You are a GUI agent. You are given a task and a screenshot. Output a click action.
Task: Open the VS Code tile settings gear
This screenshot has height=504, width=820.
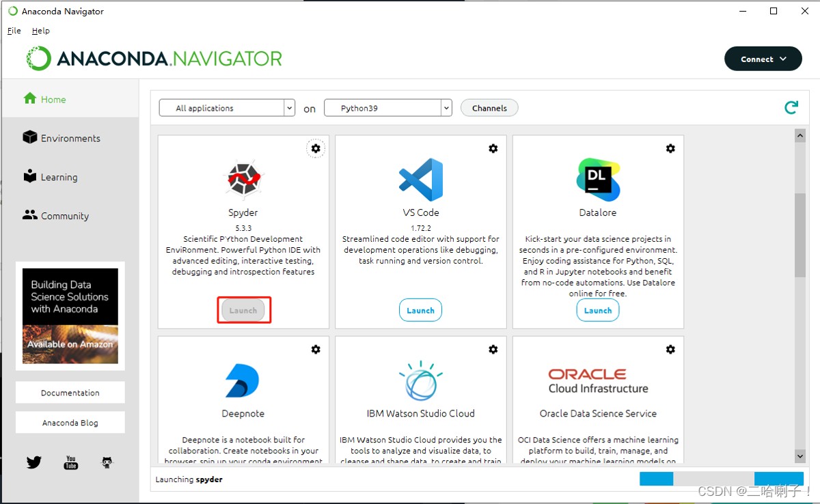tap(493, 148)
